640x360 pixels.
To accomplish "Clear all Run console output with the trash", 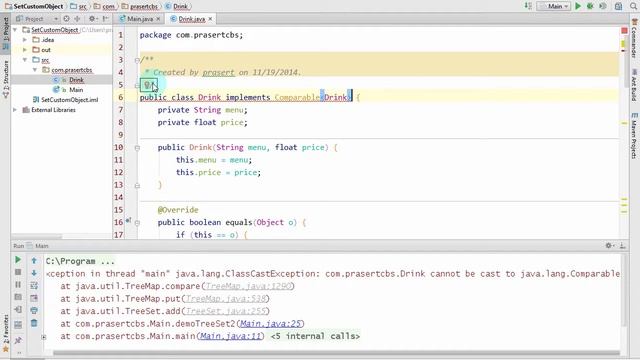I will pos(34,323).
